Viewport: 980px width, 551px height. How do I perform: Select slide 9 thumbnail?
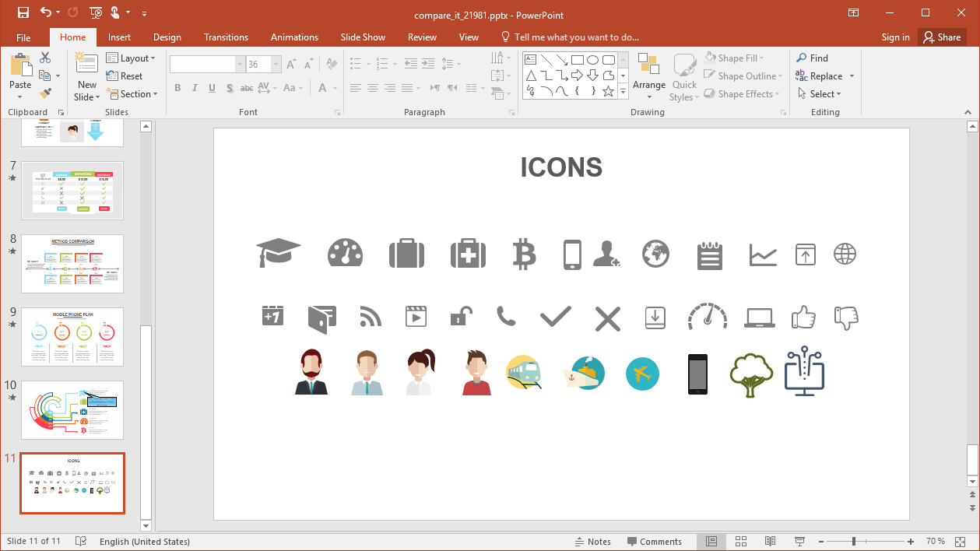pos(72,336)
